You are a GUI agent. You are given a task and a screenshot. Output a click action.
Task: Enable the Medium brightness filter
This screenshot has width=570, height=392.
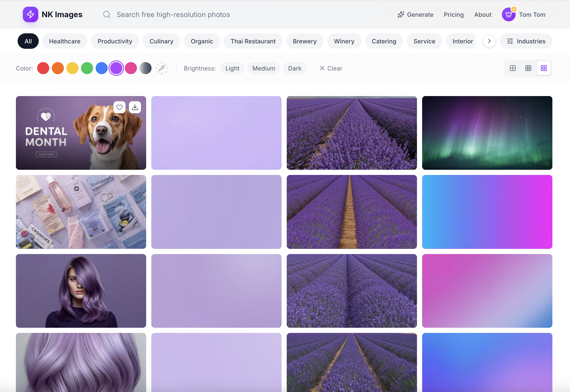coord(264,68)
